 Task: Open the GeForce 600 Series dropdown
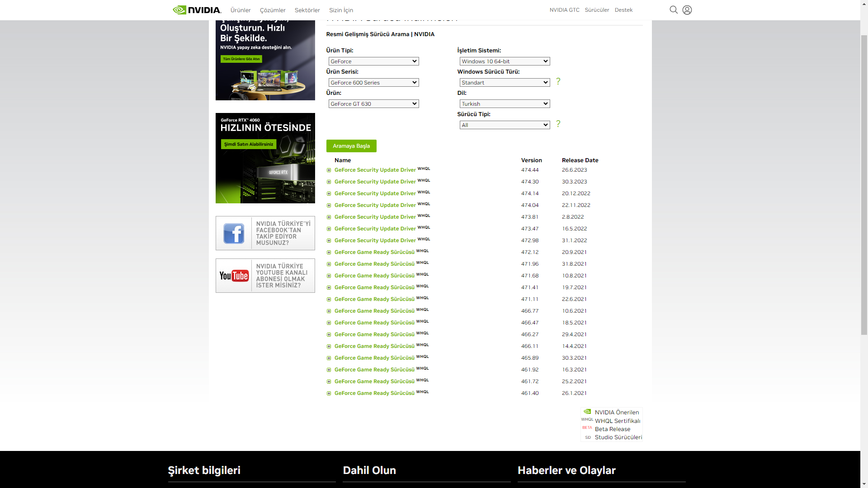click(373, 83)
